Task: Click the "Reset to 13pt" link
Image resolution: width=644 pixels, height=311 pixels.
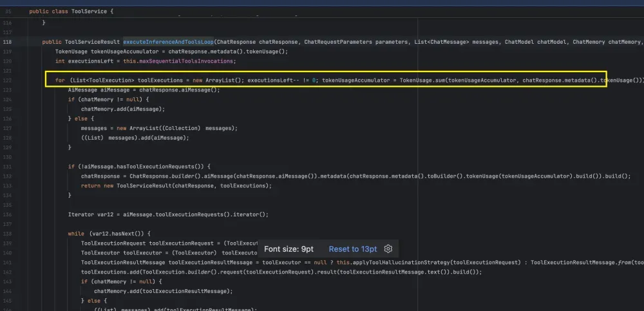Action: point(353,249)
